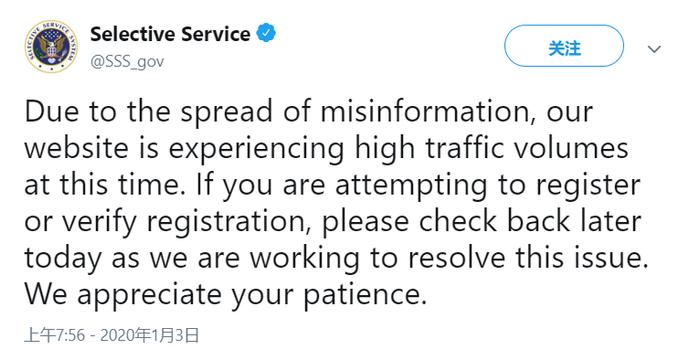
Task: Click the blue verified checkmark badge
Action: (267, 33)
